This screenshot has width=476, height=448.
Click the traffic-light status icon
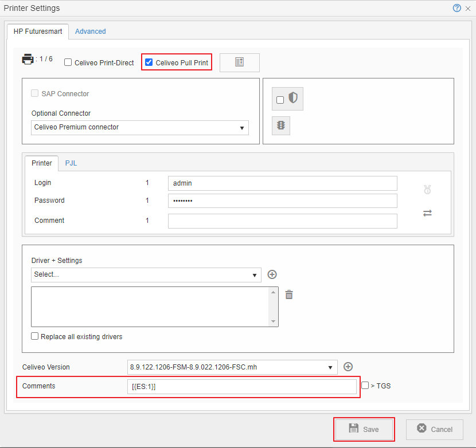(280, 125)
